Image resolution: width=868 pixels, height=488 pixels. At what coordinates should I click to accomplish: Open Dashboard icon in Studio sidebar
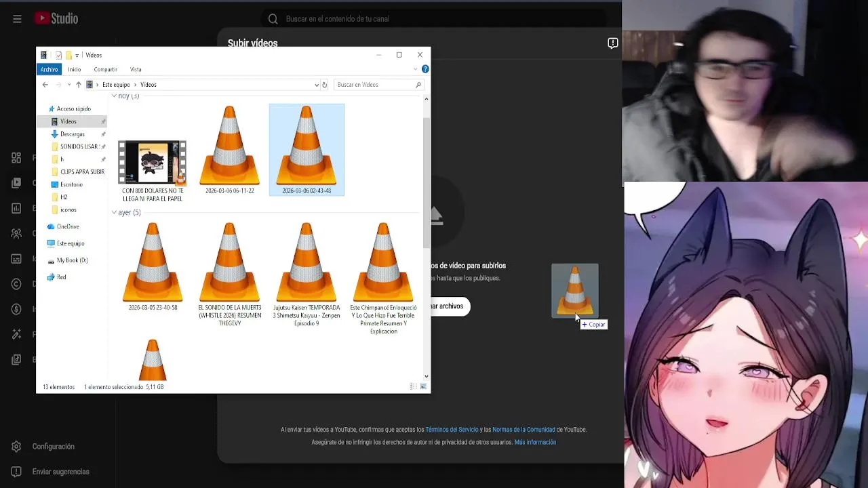16,158
